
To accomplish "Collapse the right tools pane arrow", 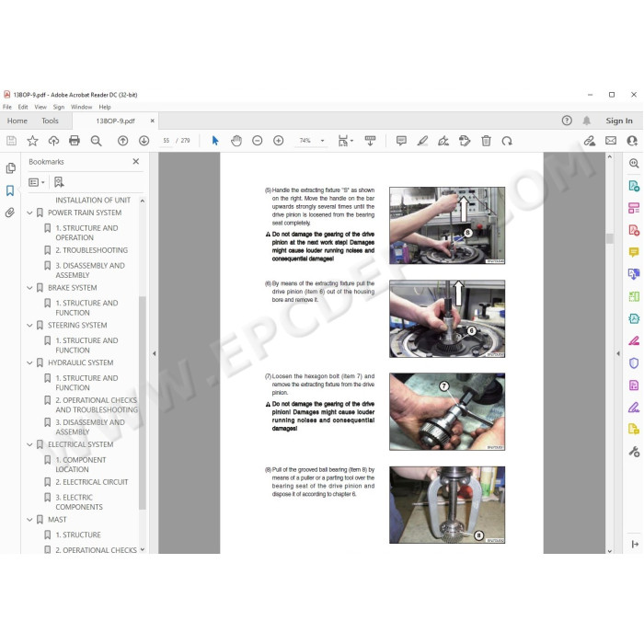I will [618, 353].
